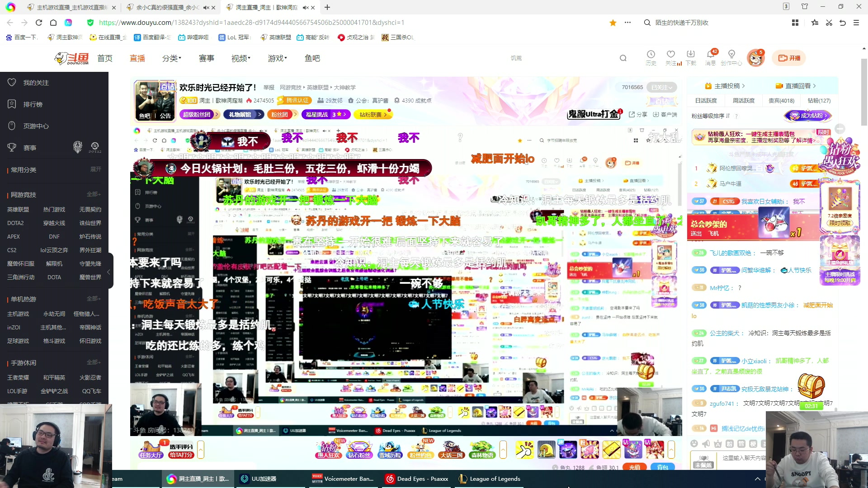Click the 开播 start streaming button
Screen dimensions: 868x488
coord(789,58)
